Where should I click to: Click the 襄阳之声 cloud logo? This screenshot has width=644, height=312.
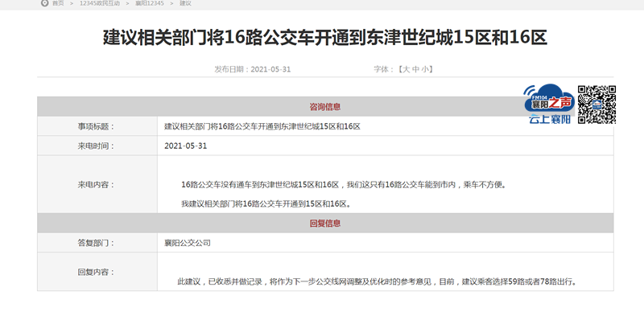pos(549,99)
